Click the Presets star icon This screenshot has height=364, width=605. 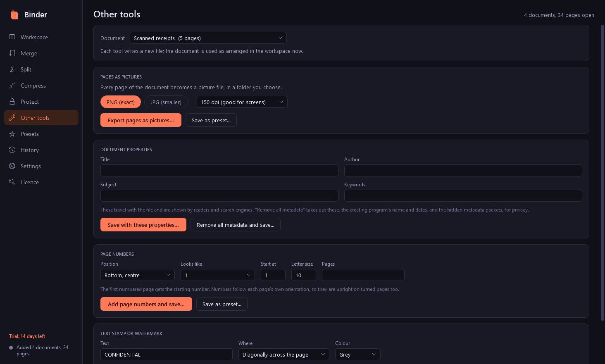click(x=12, y=134)
